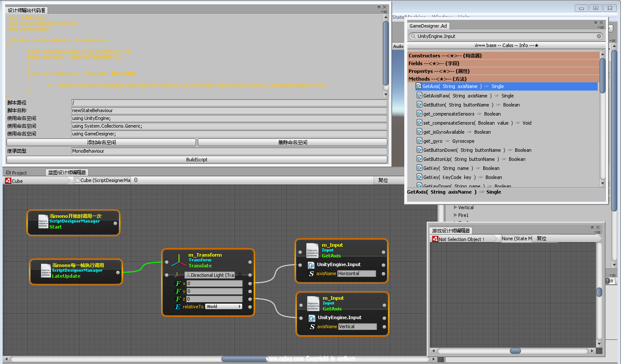Click the LateUpdate node script icon
Viewport: 621px width, 364px height.
46,271
